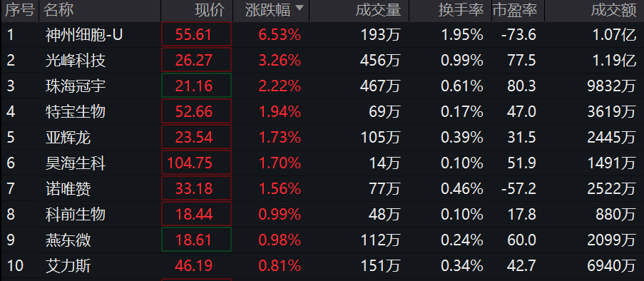The height and width of the screenshot is (281, 644).
Task: Sort by the 换手率 column header
Action: coord(461,10)
